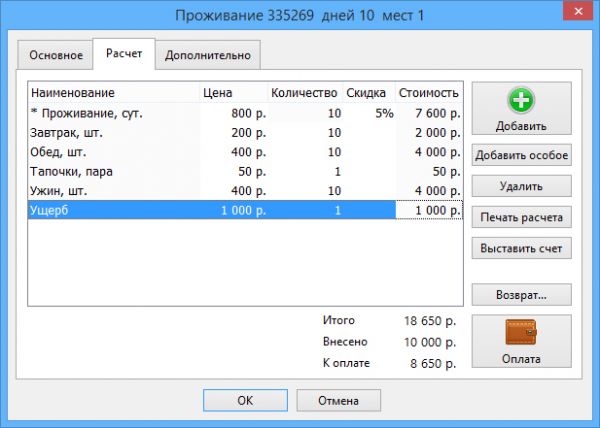Click the Количество column header

pos(305,93)
